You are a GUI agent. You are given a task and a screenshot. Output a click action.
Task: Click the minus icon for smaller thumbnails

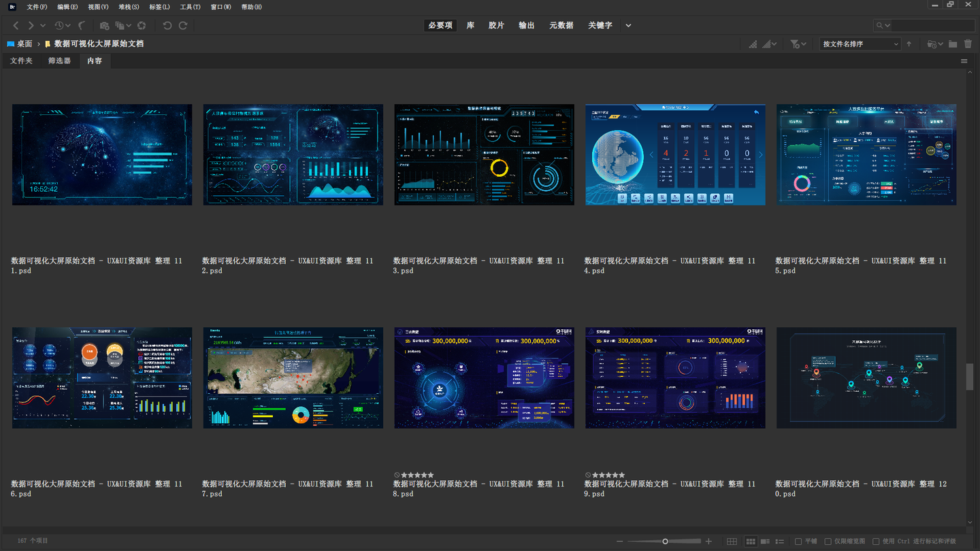tap(619, 541)
